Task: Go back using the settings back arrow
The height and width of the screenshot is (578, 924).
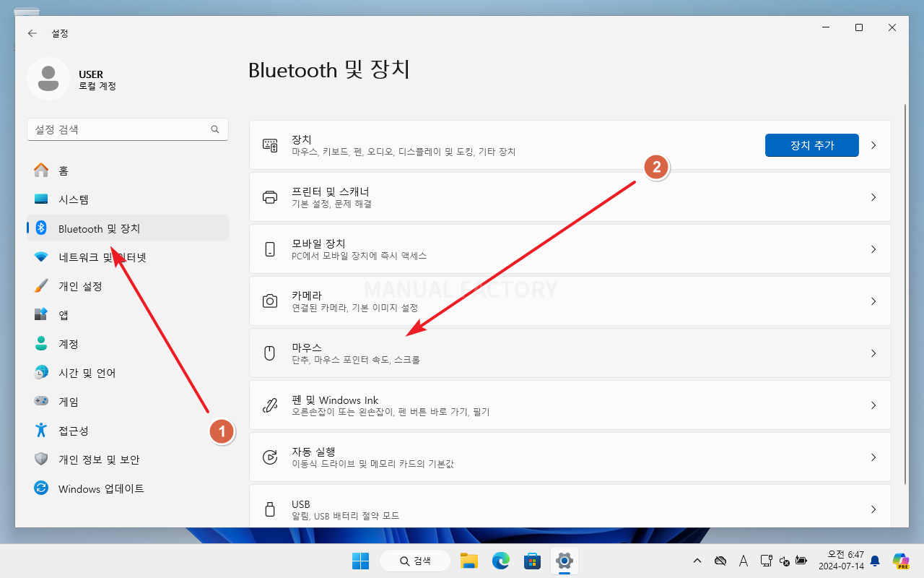Action: pyautogui.click(x=32, y=33)
